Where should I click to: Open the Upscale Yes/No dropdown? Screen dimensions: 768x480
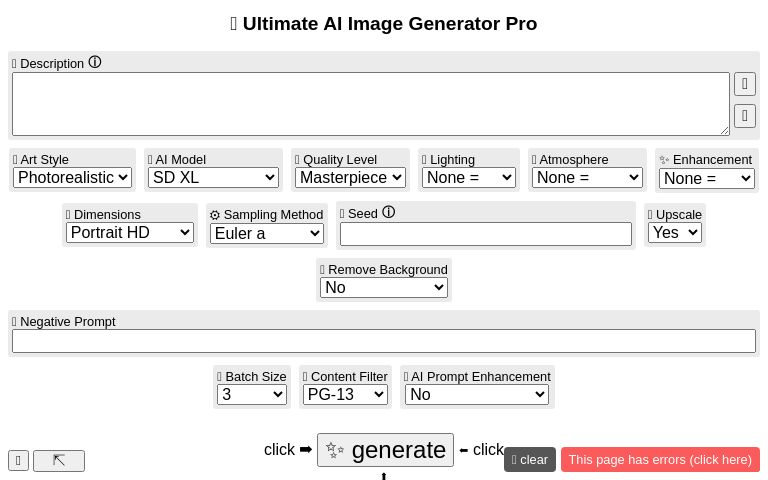[675, 232]
